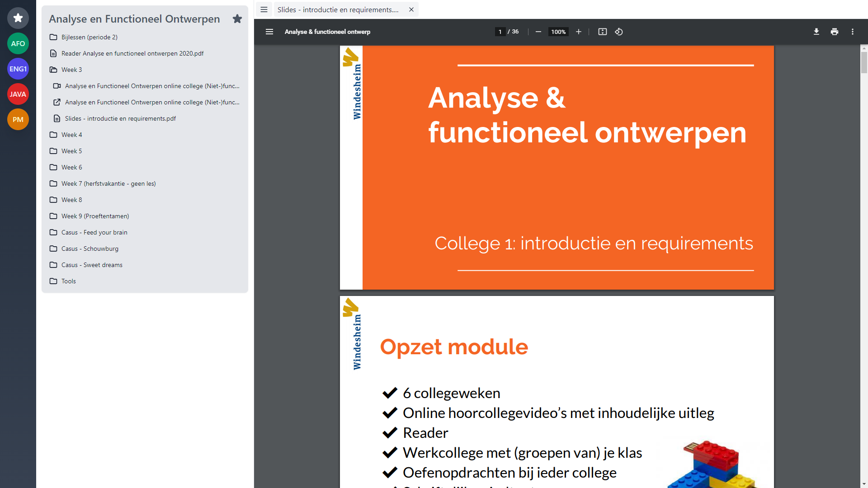Click the scrollbar up arrow

[x=864, y=48]
